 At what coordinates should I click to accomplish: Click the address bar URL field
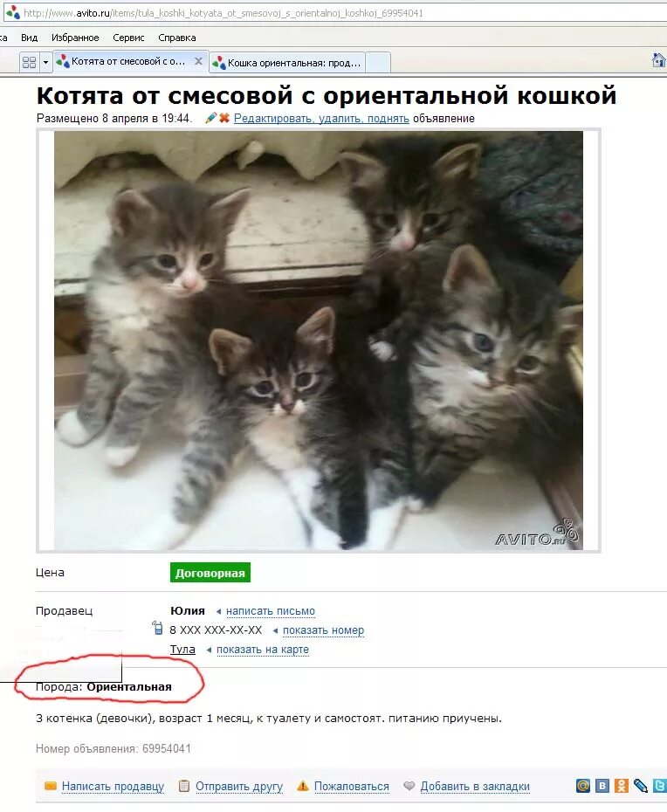click(x=333, y=13)
